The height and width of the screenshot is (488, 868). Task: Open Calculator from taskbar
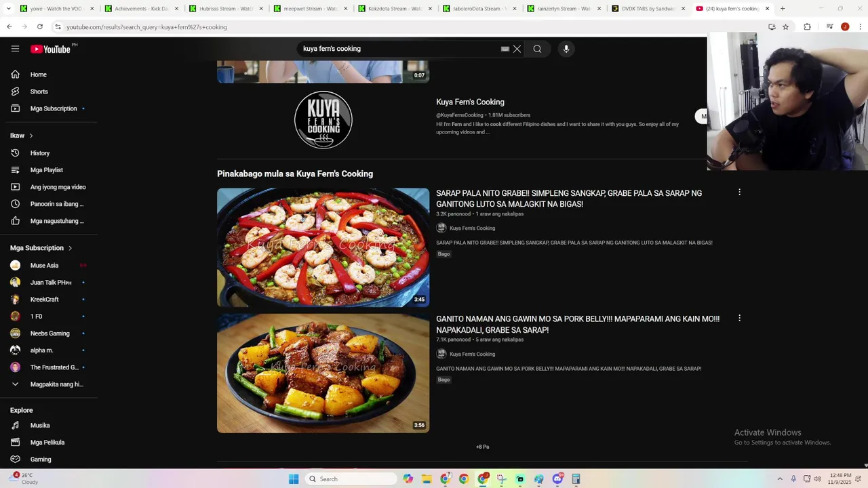[x=576, y=479]
